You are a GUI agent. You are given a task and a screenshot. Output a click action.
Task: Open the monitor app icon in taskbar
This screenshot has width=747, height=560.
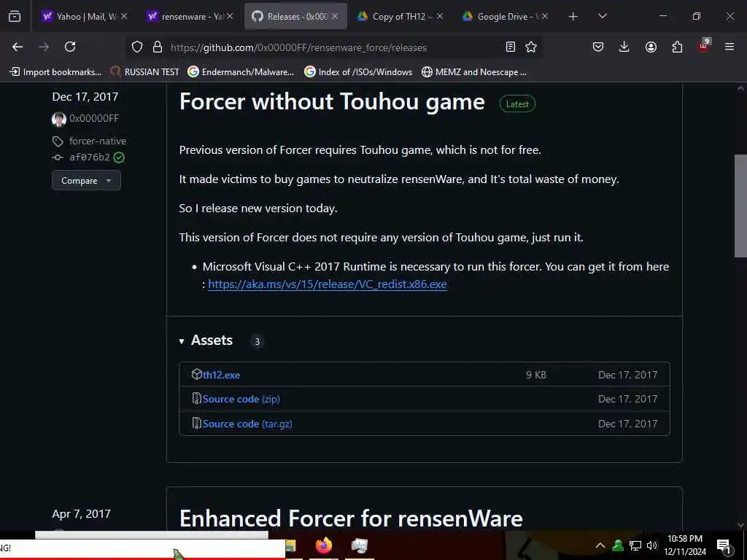click(x=360, y=545)
